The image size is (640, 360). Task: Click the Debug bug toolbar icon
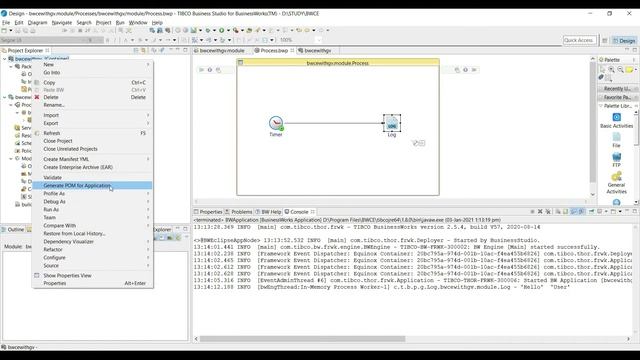coord(208,30)
